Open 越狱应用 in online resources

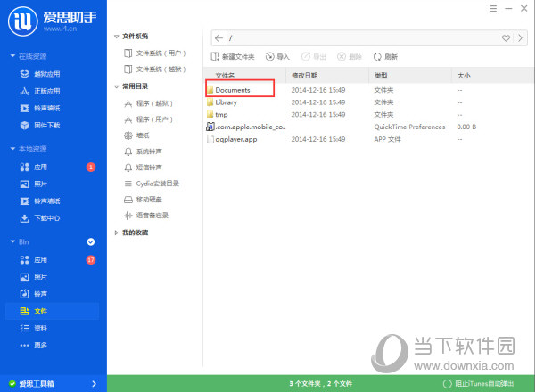point(40,74)
